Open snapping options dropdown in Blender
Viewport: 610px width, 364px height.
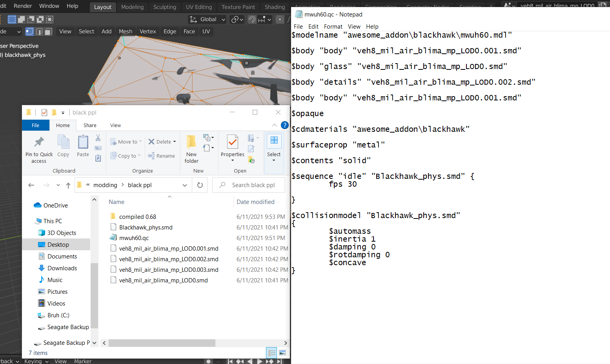click(x=265, y=19)
